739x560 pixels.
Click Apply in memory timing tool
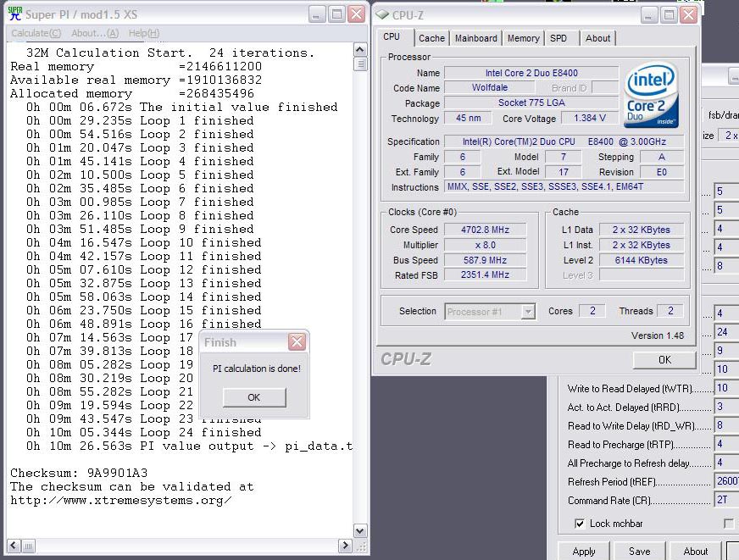(584, 551)
